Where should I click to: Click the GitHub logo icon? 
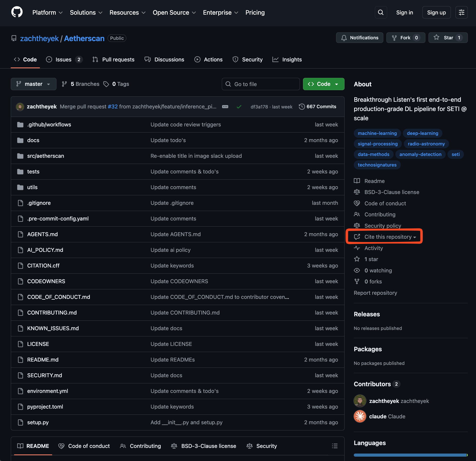17,12
